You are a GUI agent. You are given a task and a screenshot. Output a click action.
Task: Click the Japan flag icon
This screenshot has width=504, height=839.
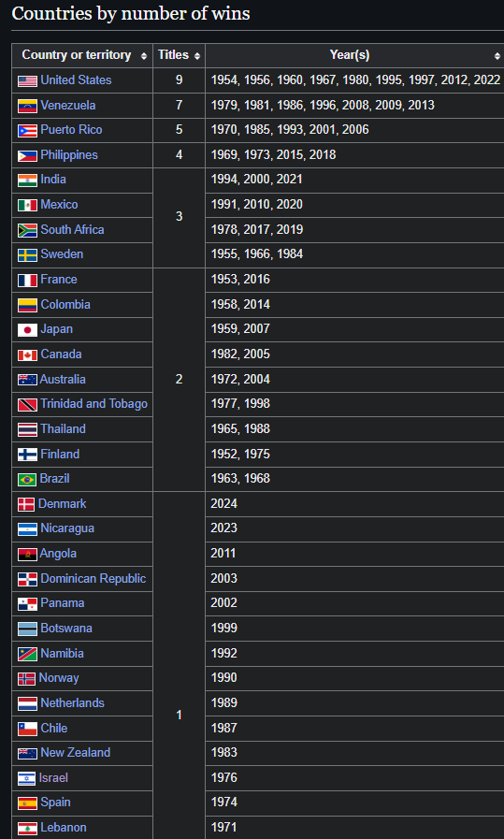point(27,329)
